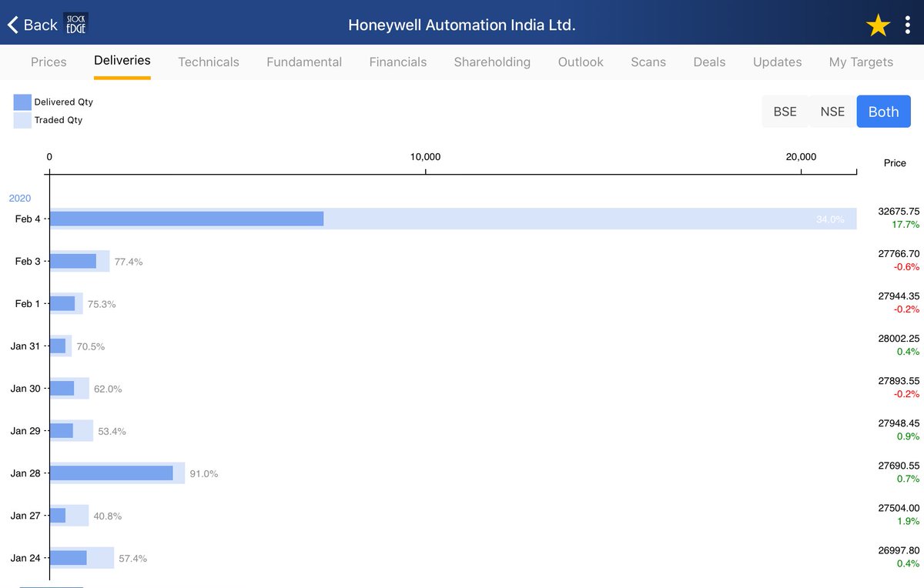Switch to the Technicals tab

click(x=209, y=62)
